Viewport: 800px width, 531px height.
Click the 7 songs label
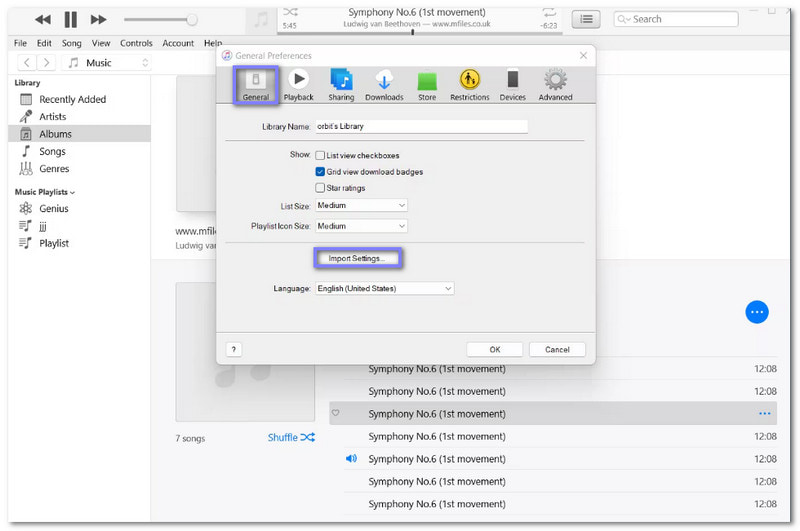click(190, 439)
